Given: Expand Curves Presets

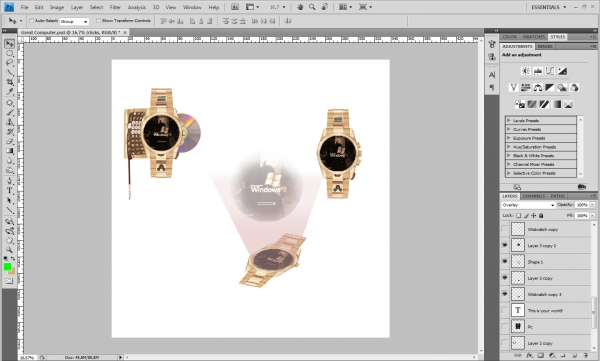Looking at the screenshot, I should 509,129.
